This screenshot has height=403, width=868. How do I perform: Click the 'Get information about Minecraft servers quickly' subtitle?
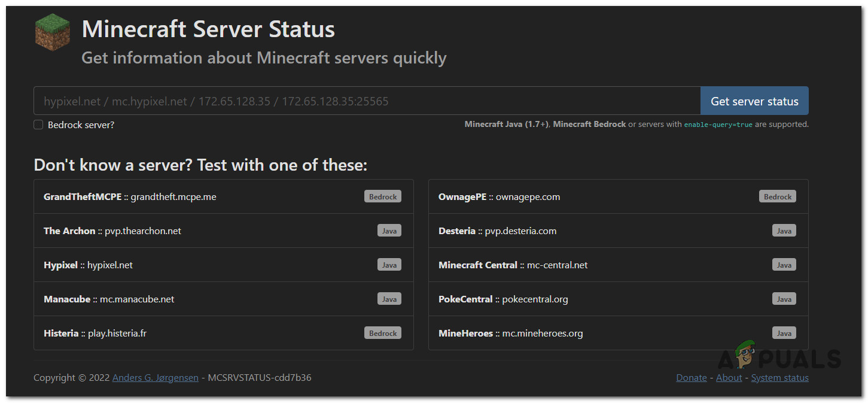pyautogui.click(x=264, y=58)
